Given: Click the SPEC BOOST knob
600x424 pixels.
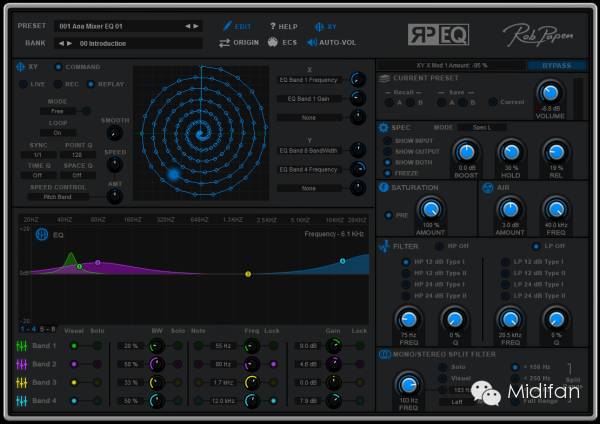Looking at the screenshot, I should [x=466, y=152].
